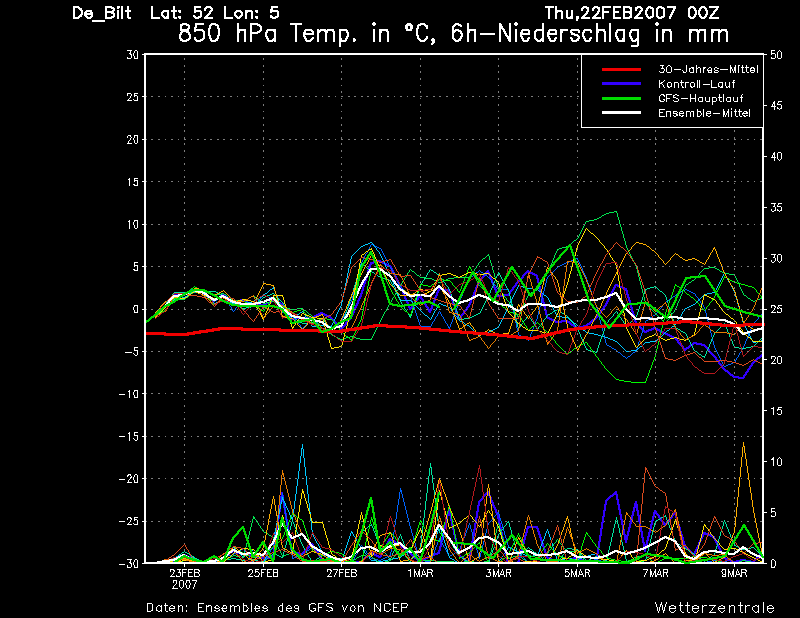This screenshot has width=800, height=618.
Task: Click the De_Bilt location title
Action: [102, 13]
